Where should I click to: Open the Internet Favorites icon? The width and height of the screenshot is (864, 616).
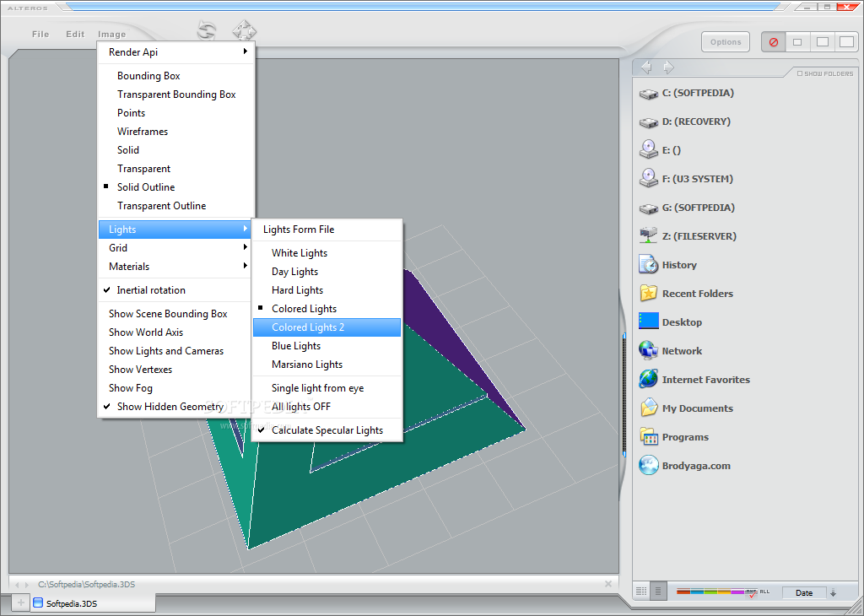[x=649, y=379]
